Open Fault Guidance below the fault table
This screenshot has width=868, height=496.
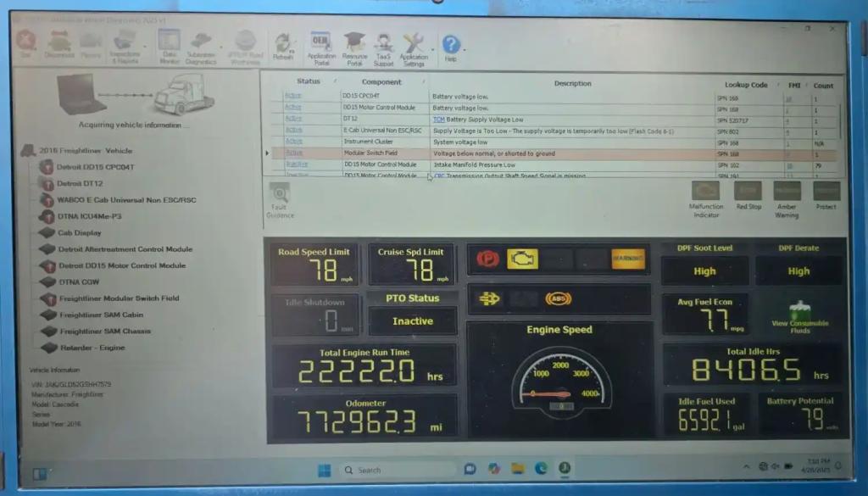tap(280, 200)
